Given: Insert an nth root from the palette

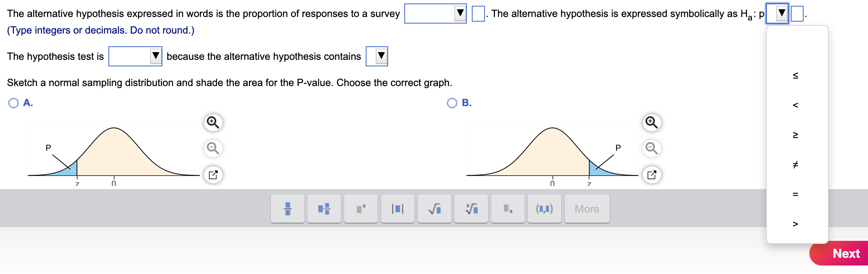Looking at the screenshot, I should point(471,208).
